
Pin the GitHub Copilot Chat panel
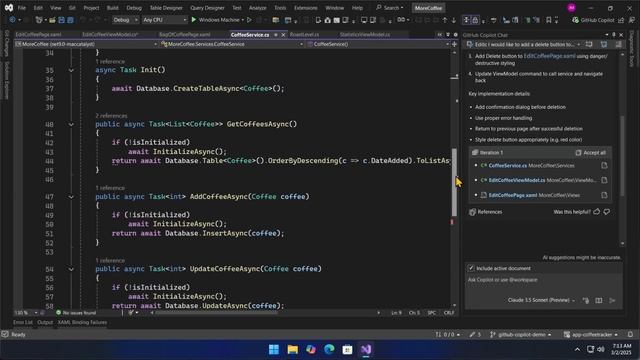point(613,35)
